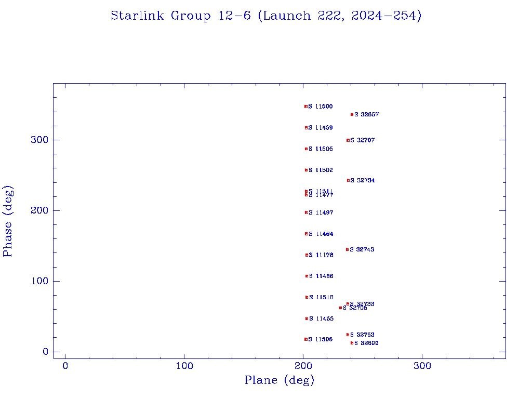The height and width of the screenshot is (399, 532).
Task: Select the S 32734 satellite label
Action: (362, 180)
